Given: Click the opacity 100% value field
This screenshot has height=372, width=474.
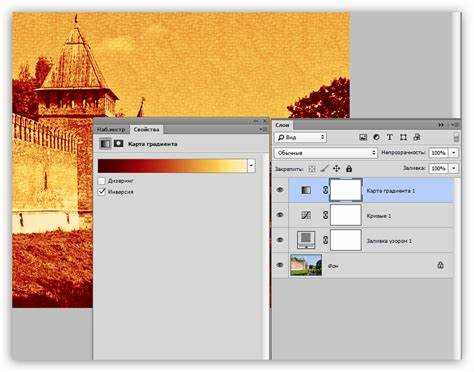Looking at the screenshot, I should point(438,153).
